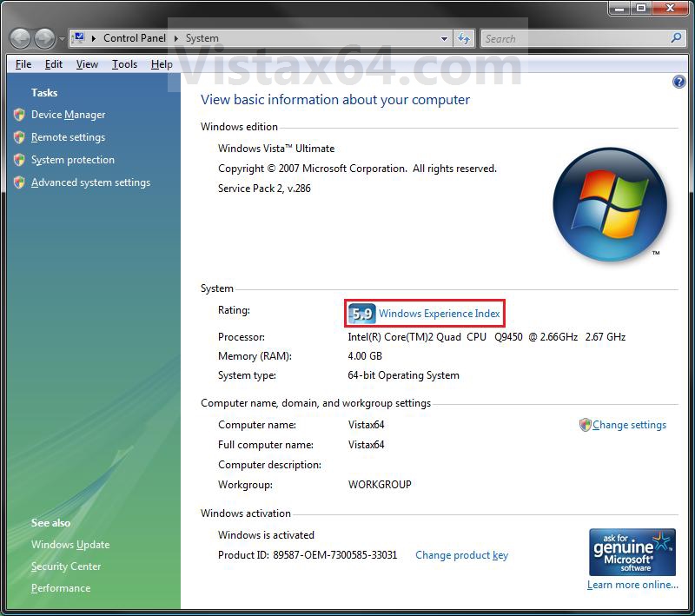
Task: Click the 64-bit Operating System value
Action: [x=403, y=375]
